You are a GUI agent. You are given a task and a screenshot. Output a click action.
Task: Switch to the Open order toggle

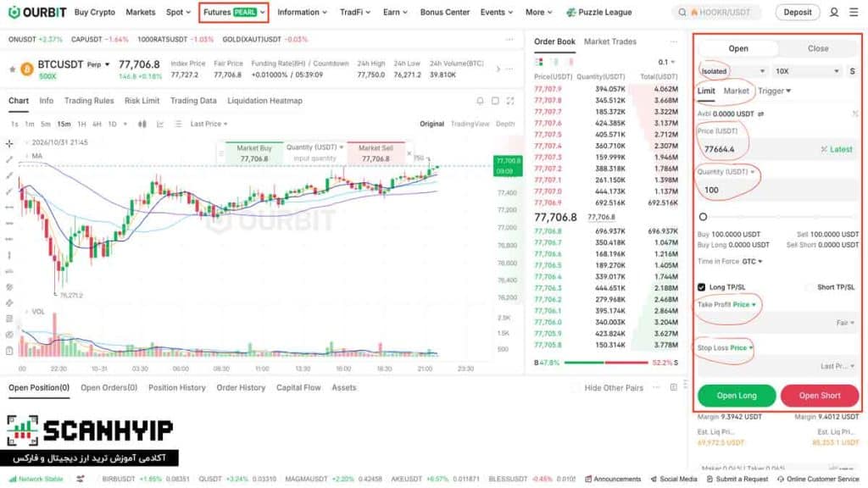click(x=738, y=48)
